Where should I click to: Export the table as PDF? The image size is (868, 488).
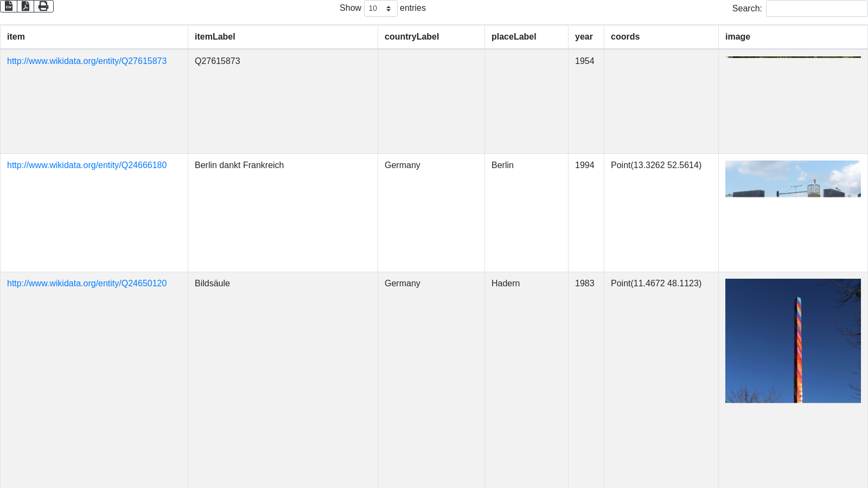tap(25, 6)
